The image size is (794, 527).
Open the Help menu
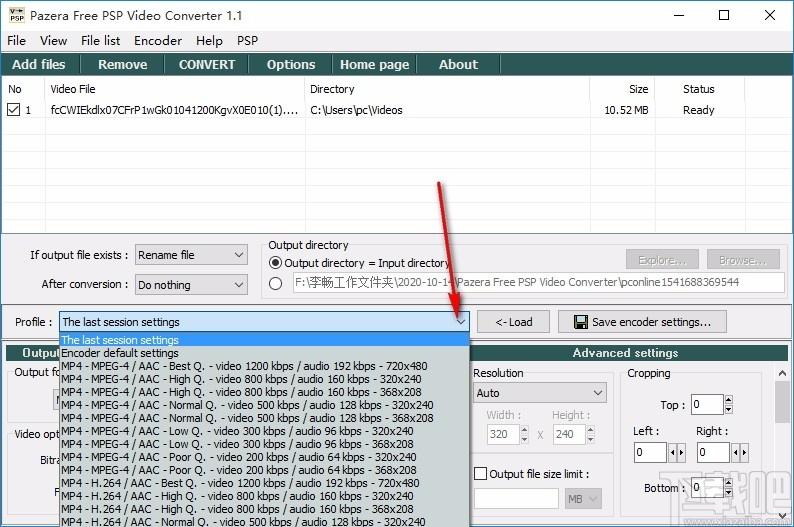click(209, 40)
